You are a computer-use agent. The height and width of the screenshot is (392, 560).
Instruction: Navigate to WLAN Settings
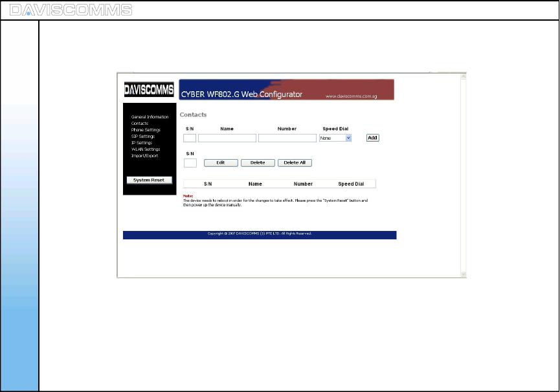146,149
